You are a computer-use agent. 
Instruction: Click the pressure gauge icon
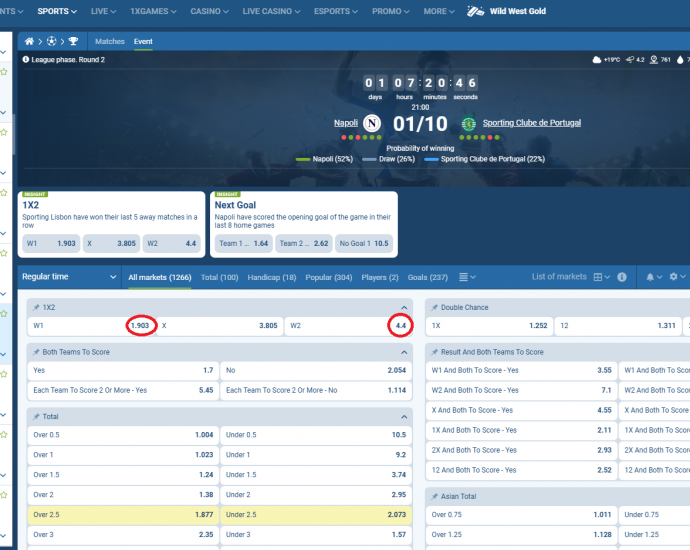pyautogui.click(x=654, y=59)
